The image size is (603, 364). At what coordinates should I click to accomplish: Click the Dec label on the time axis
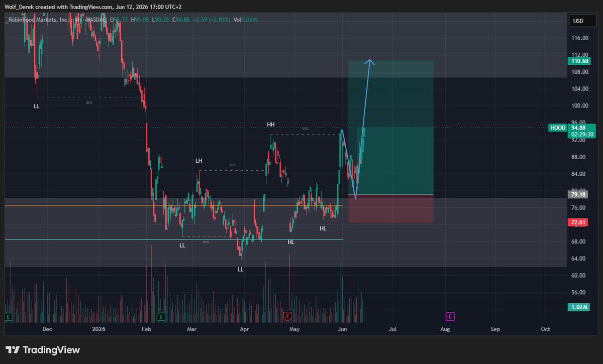(x=47, y=329)
